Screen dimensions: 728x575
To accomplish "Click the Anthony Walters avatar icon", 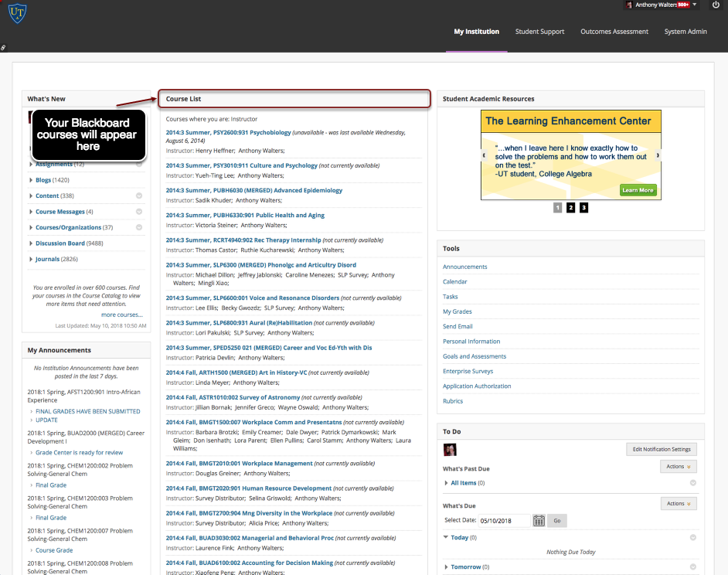I will click(629, 5).
